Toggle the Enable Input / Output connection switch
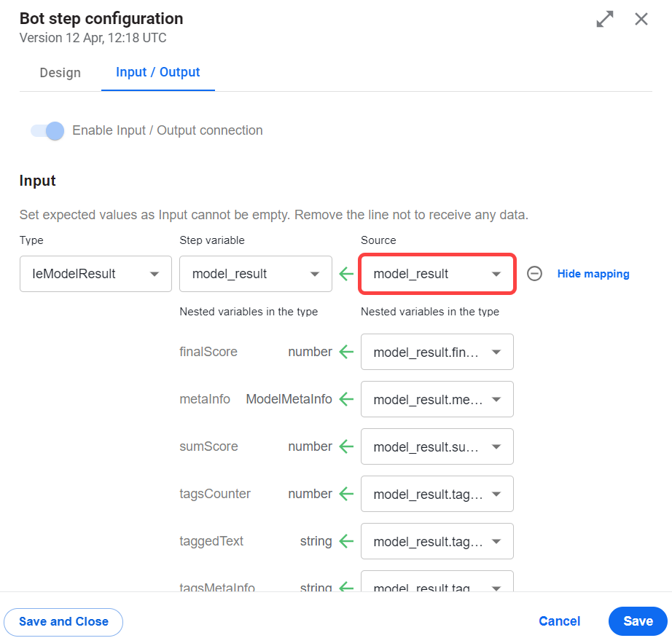 click(47, 130)
